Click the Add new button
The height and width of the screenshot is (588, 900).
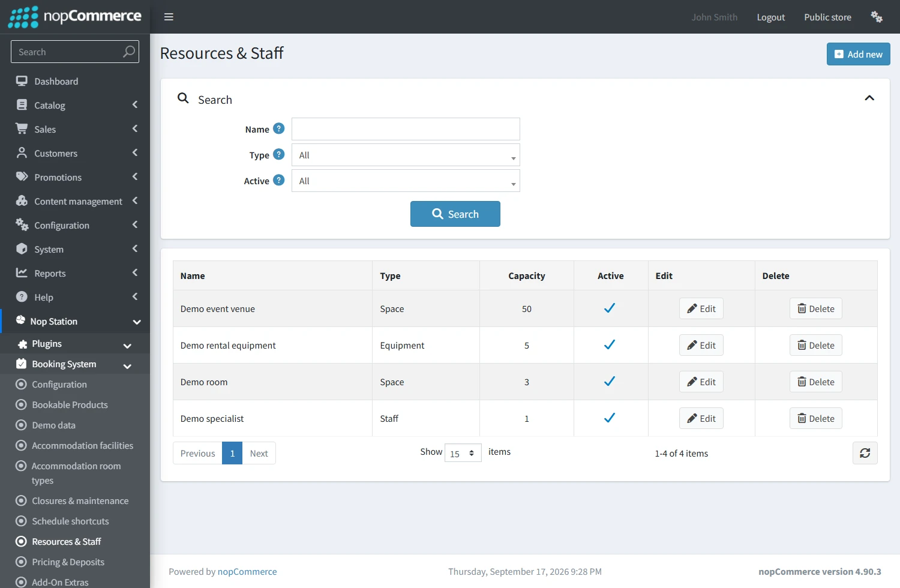[x=858, y=54]
